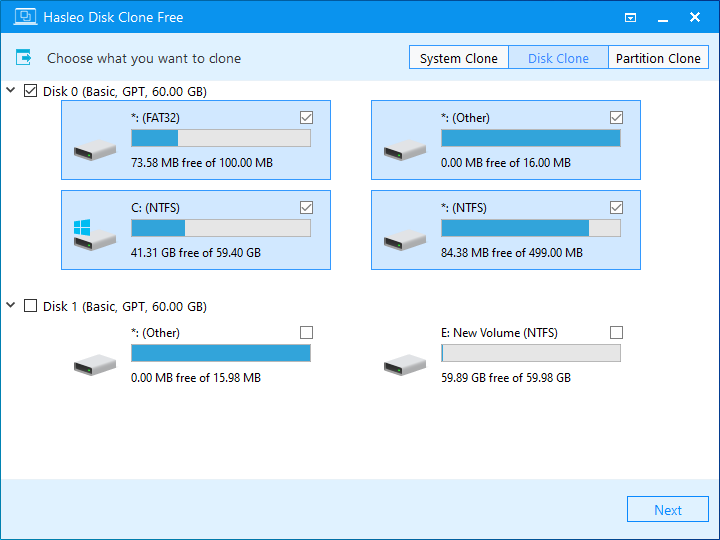The height and width of the screenshot is (540, 720).
Task: Click the drive icon of the FAT32 partition
Action: point(95,150)
